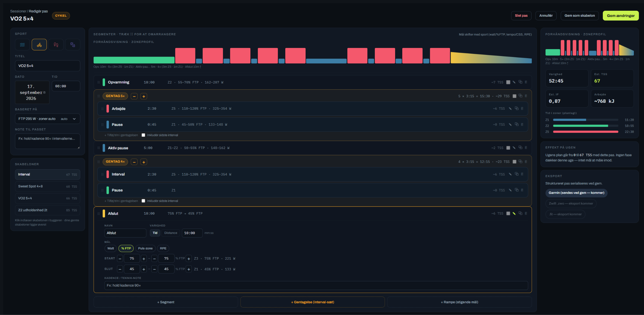Load the VO2 5×4 template from list
The width and height of the screenshot is (644, 315).
[x=47, y=198]
